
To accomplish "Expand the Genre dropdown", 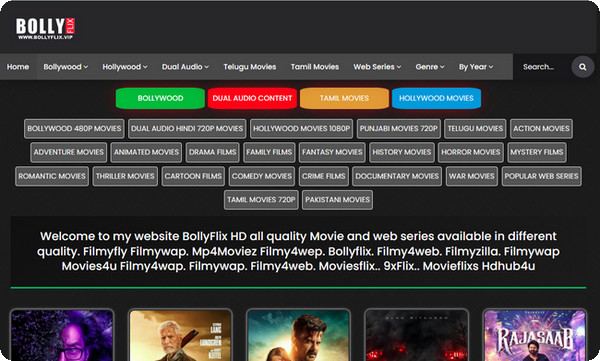I will pyautogui.click(x=430, y=67).
